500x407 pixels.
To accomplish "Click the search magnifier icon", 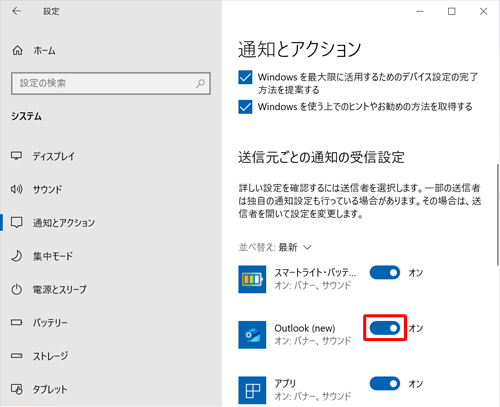I will [x=200, y=83].
